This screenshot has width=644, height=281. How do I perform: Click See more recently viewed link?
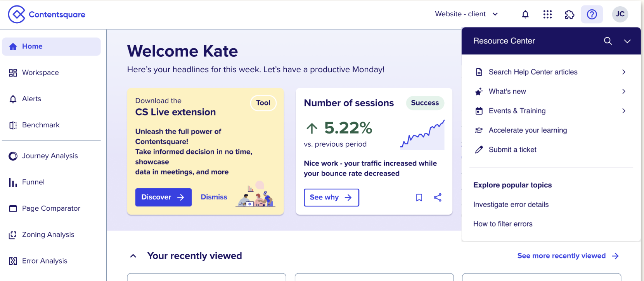(568, 256)
